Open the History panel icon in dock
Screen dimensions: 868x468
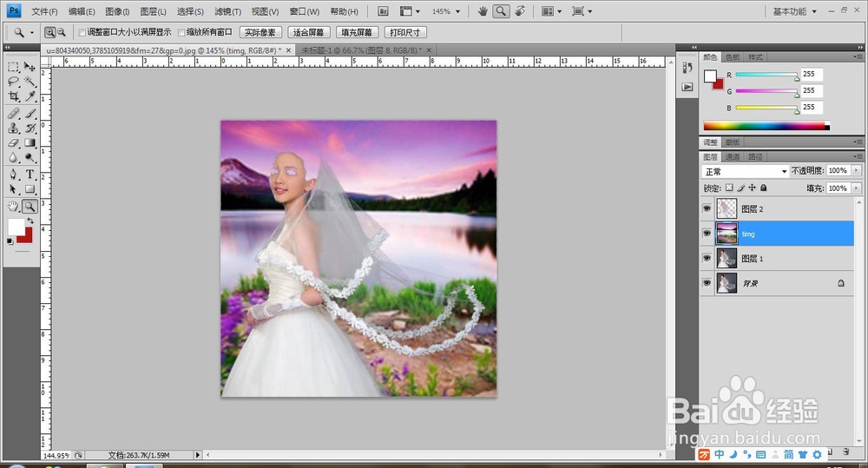pyautogui.click(x=687, y=68)
